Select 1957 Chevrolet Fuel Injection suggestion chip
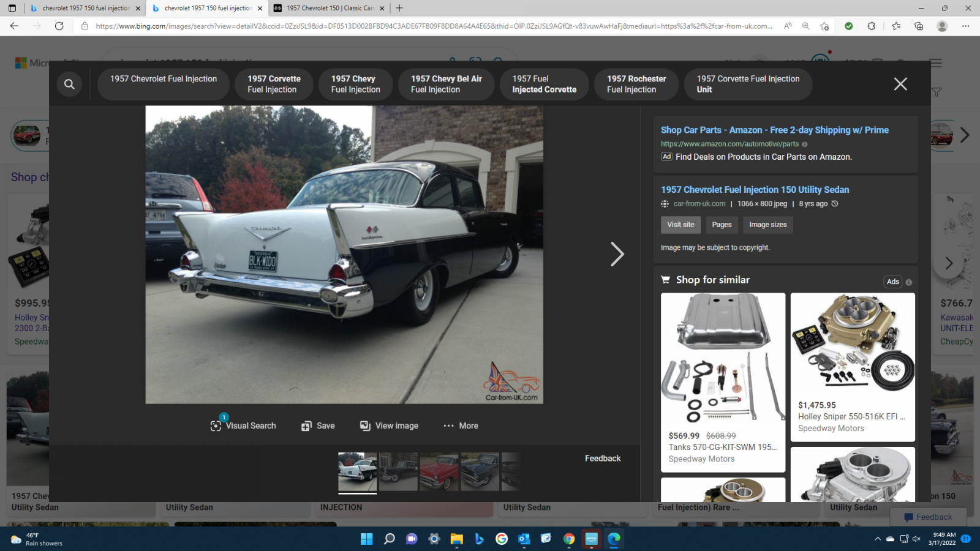980x551 pixels. (164, 84)
